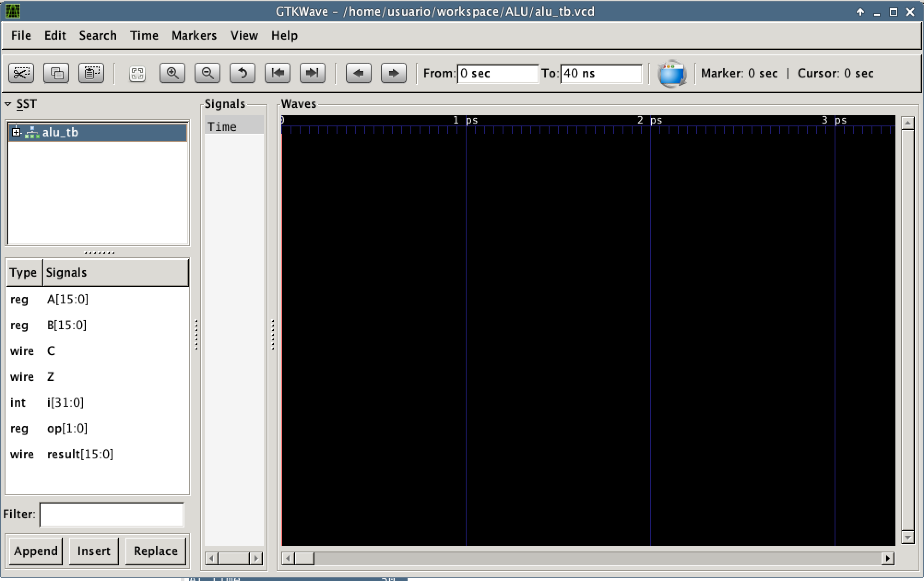Click the Copy traces toolbar icon
Image resolution: width=924 pixels, height=581 pixels.
coord(56,73)
